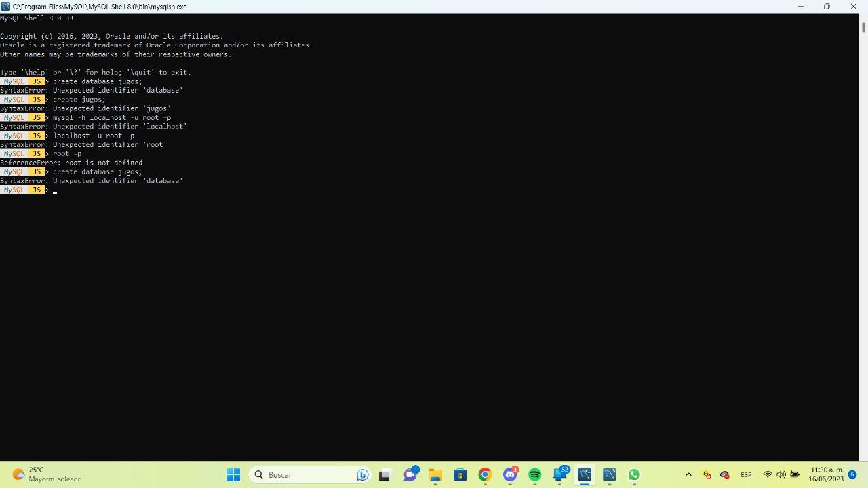
Task: Click 'Type \help or \? for help' line
Action: (x=96, y=73)
